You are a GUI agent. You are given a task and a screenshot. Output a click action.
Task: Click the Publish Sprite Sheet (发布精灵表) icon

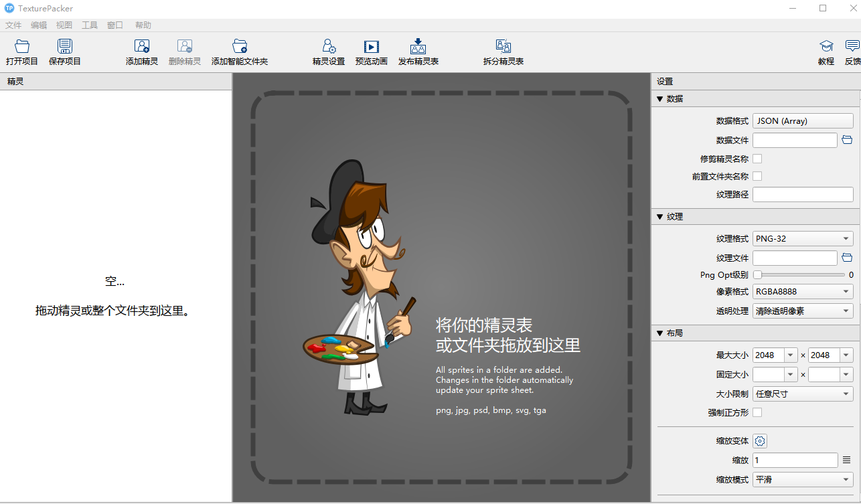pyautogui.click(x=418, y=46)
